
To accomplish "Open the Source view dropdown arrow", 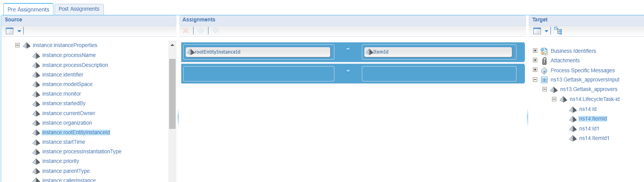I will [x=19, y=31].
